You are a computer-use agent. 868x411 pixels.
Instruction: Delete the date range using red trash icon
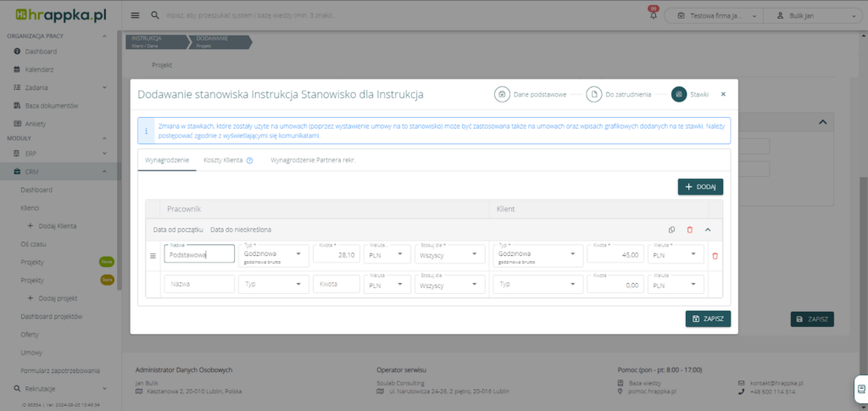689,230
